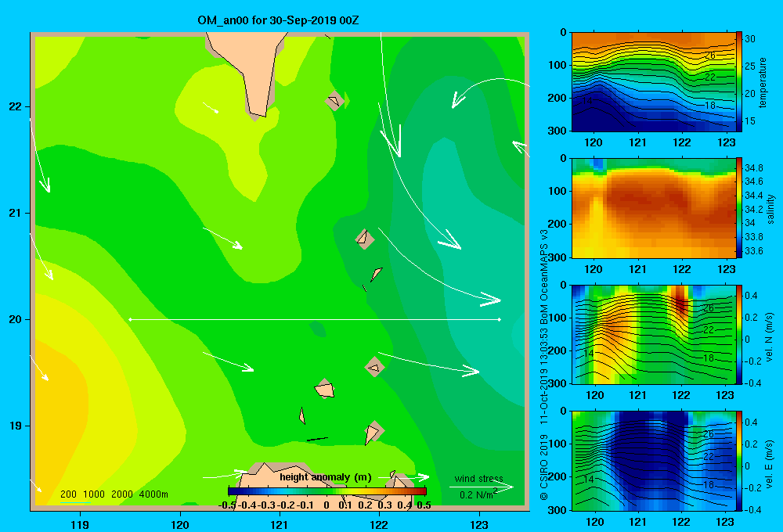Open the vel. E section panel
Screen dimensions: 783x532
(653, 461)
